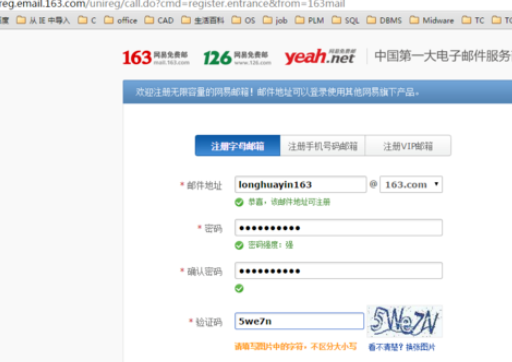512x362 pixels.
Task: Click the 126 mail logo
Action: coord(237,57)
